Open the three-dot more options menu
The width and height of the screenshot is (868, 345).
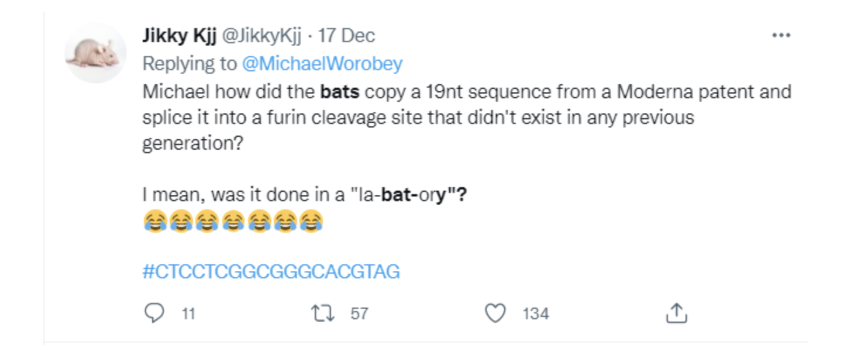click(781, 36)
